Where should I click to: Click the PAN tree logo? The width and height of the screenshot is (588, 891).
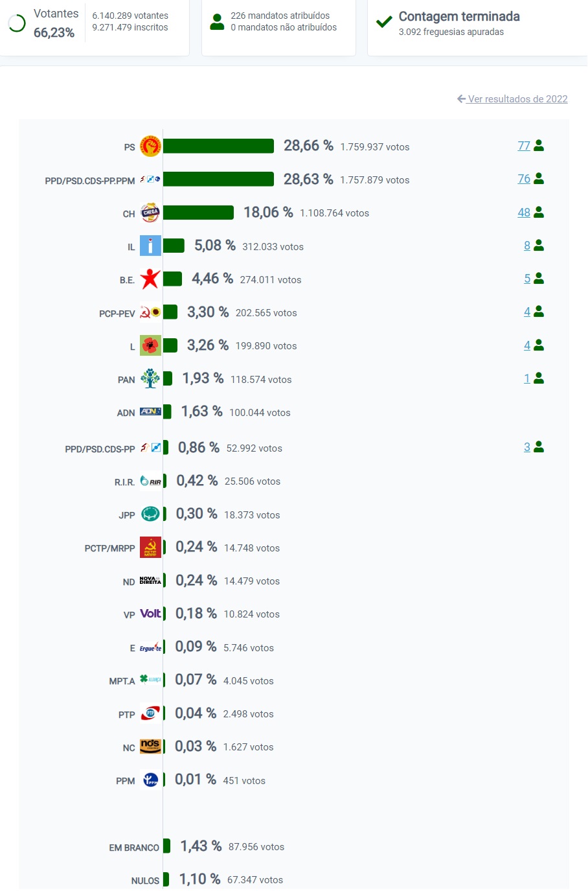[x=150, y=378]
